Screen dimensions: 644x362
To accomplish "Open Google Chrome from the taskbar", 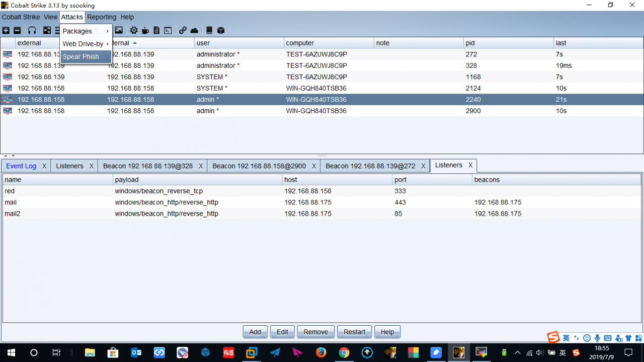I will pos(344,352).
